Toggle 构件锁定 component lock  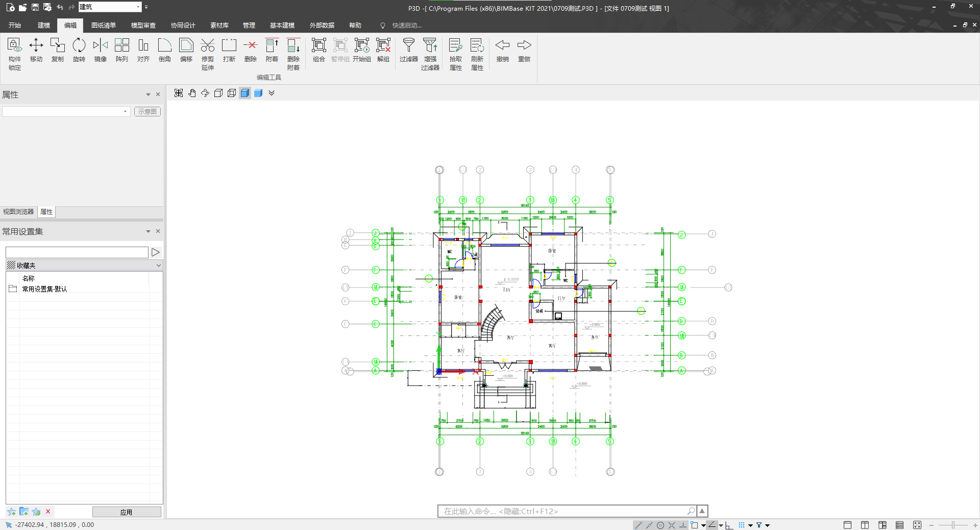tap(14, 50)
